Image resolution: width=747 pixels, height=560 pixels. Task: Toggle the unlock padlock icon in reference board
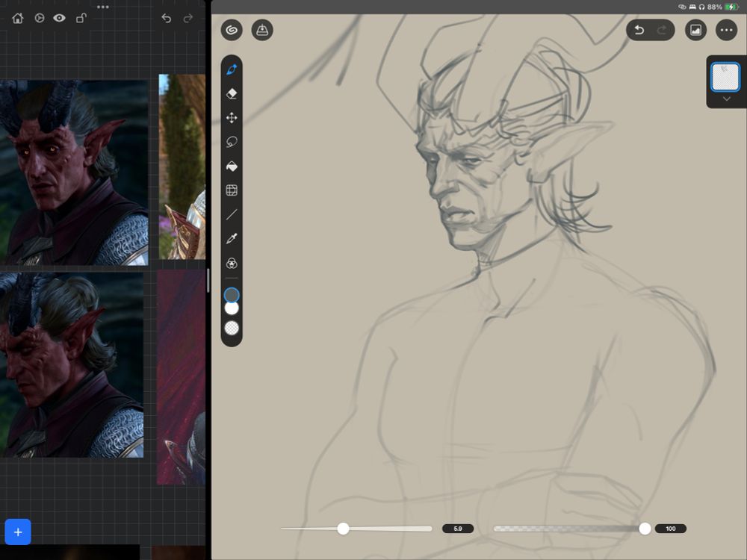click(81, 18)
